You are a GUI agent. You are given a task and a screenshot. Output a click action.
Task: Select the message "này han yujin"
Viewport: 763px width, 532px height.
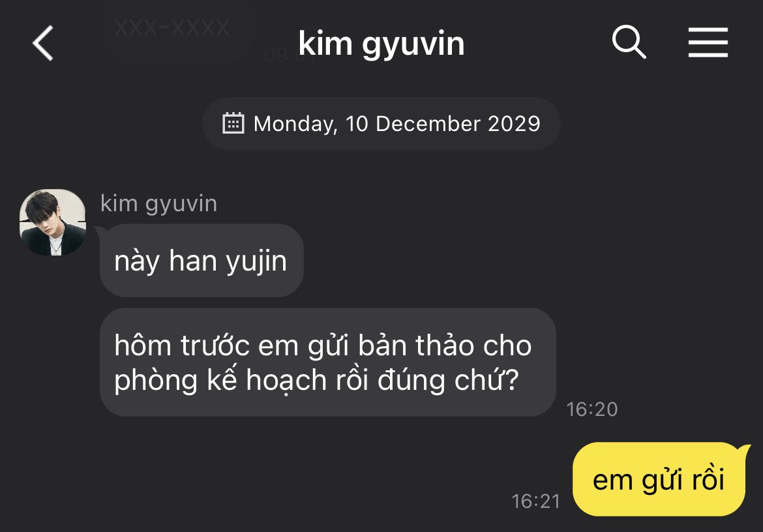202,260
